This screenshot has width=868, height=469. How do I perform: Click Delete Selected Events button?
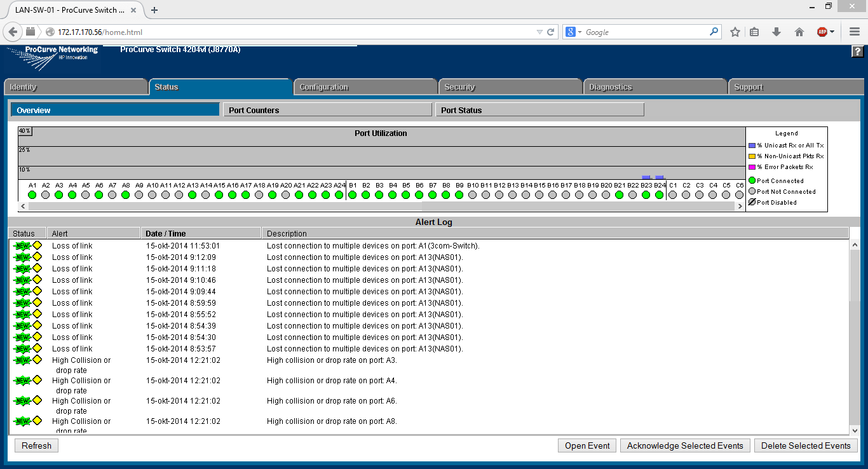(x=806, y=445)
